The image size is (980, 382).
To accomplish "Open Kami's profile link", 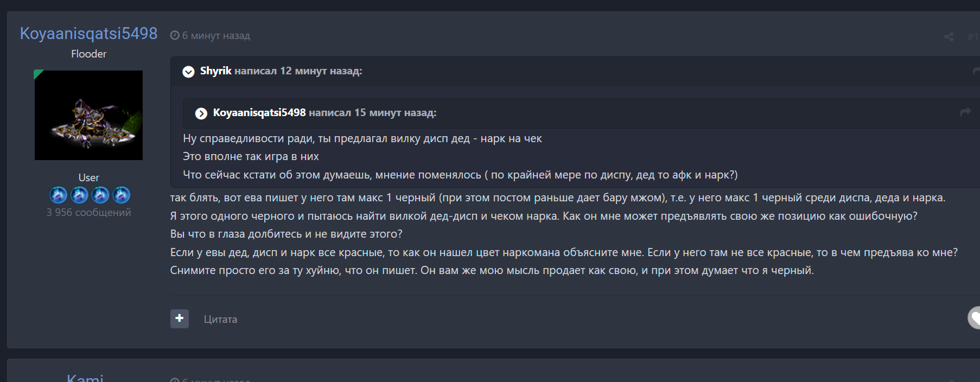I will [85, 378].
